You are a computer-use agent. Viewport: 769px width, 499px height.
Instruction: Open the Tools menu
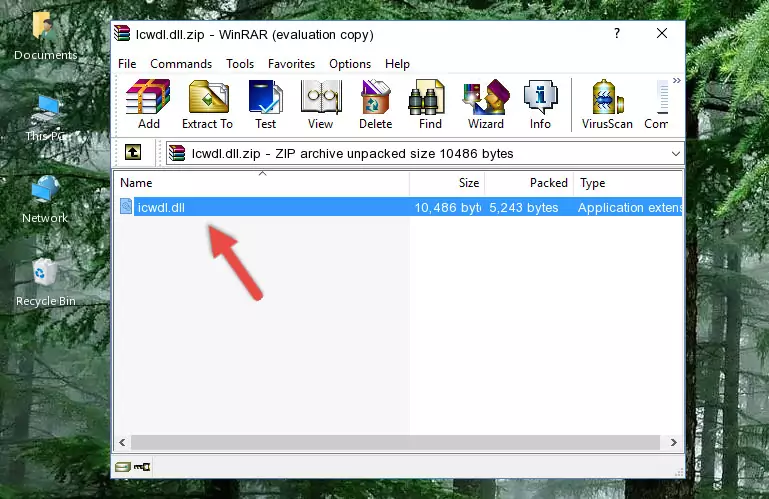coord(240,64)
